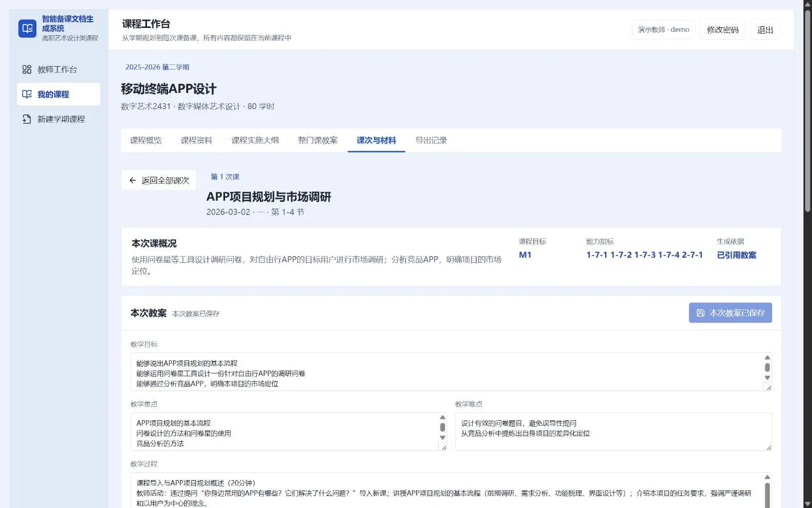Select the 课次与材料 tab
Viewport: 812px width, 508px height.
pyautogui.click(x=376, y=140)
